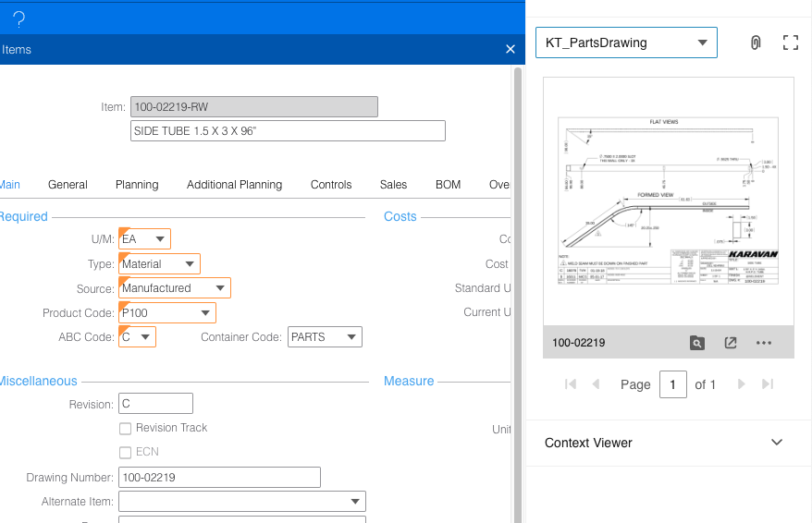Switch to the Main tab
Viewport: 812px width, 523px height.
[x=9, y=185]
